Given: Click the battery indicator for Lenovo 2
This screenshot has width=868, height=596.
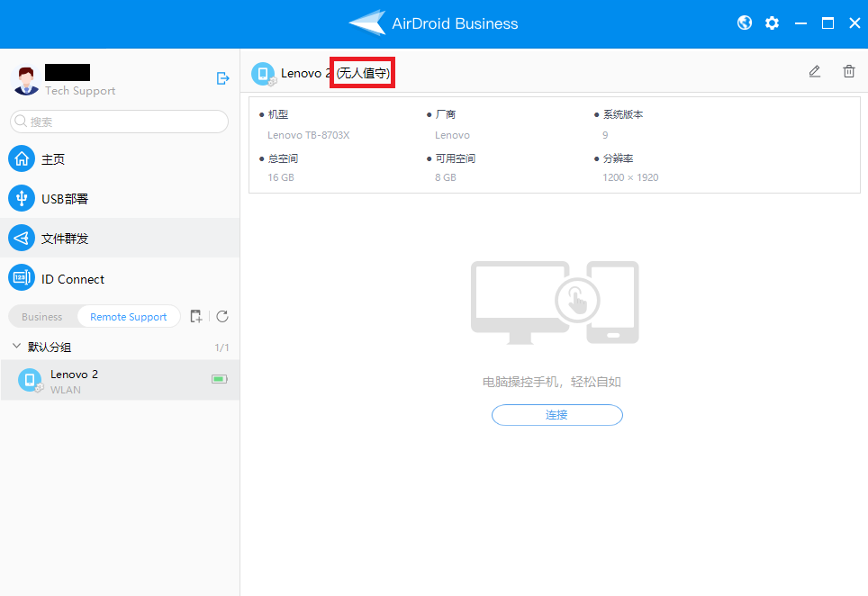Looking at the screenshot, I should pyautogui.click(x=219, y=379).
